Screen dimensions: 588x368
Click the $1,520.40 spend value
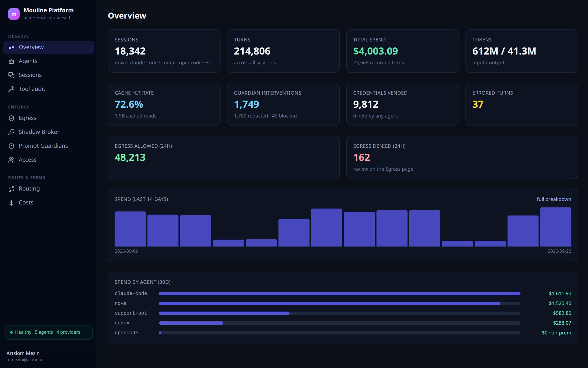tap(560, 303)
